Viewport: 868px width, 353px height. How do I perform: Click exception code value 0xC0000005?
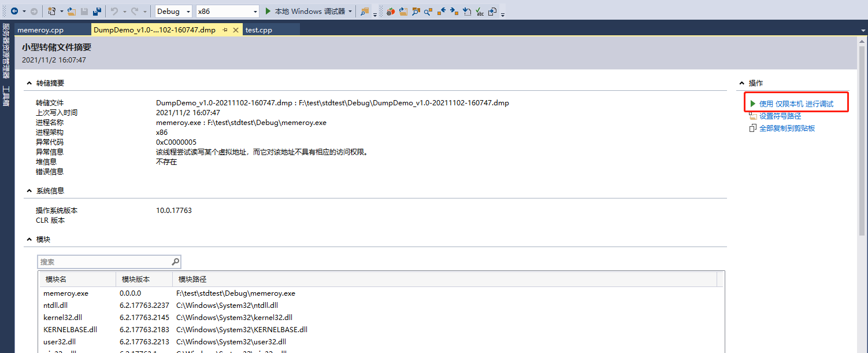[x=176, y=142]
